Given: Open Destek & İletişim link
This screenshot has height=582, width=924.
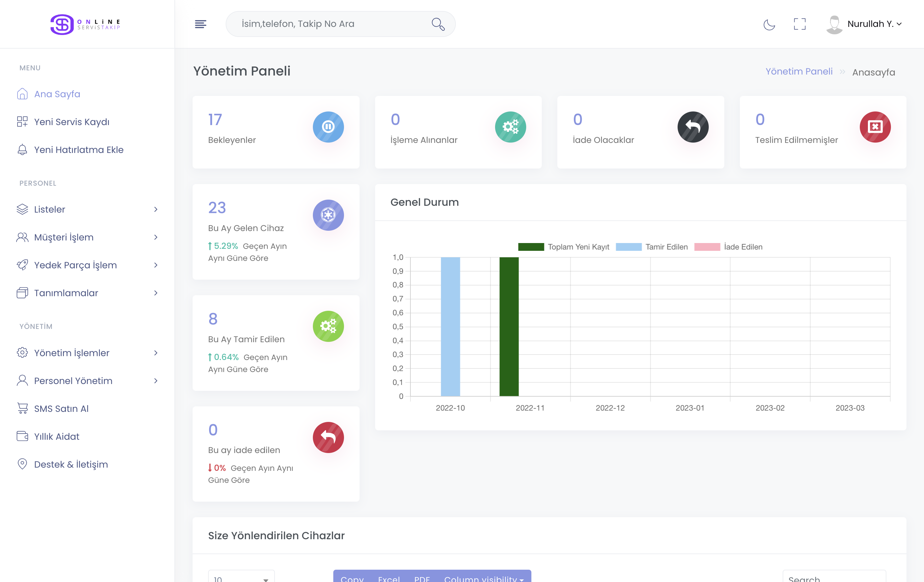Looking at the screenshot, I should point(71,464).
